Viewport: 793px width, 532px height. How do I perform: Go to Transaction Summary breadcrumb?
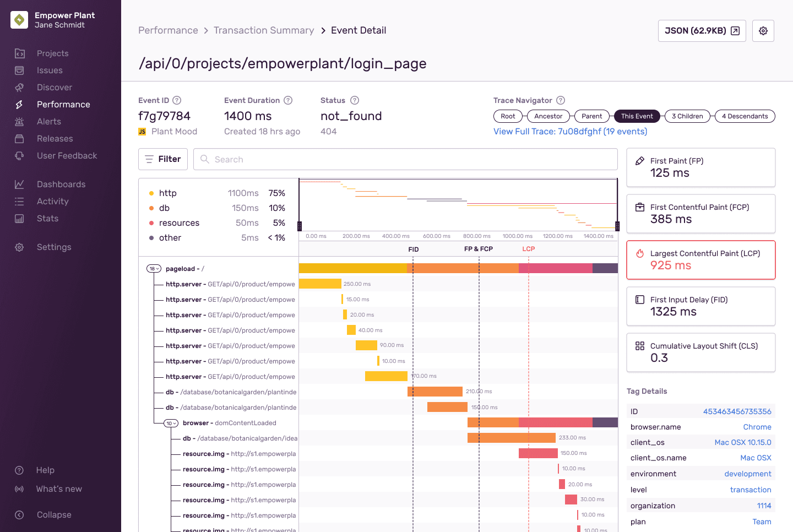[x=264, y=30]
